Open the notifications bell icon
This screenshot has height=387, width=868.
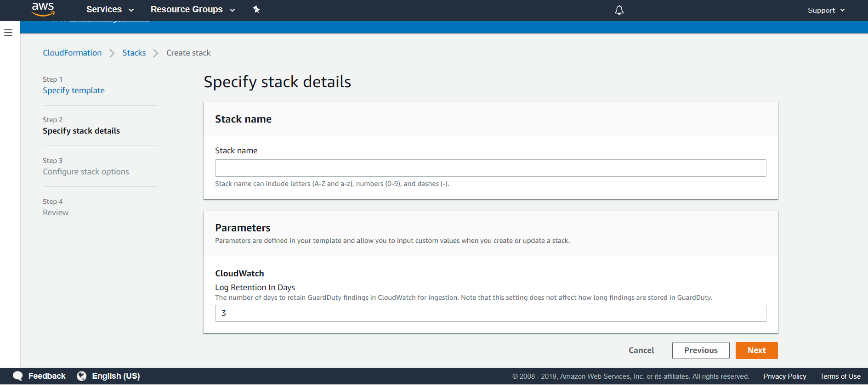[x=619, y=10]
